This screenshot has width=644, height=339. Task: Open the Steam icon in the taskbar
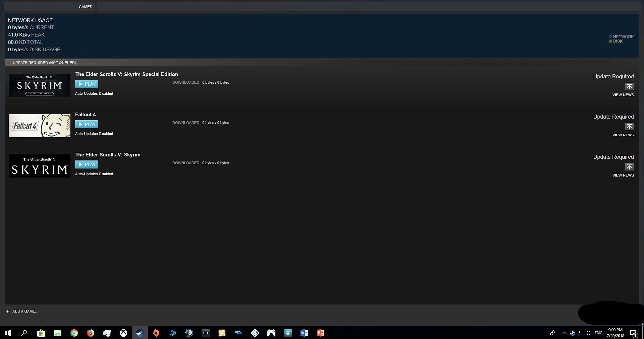click(x=140, y=333)
